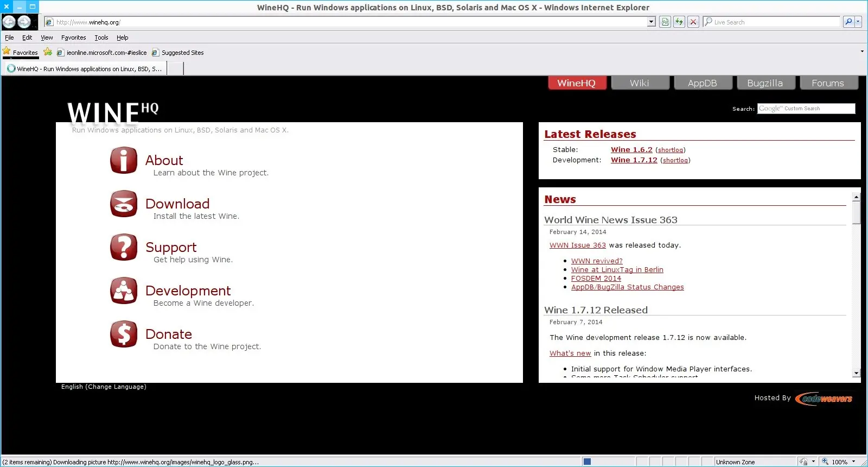
Task: Open the Help menu
Action: point(122,37)
